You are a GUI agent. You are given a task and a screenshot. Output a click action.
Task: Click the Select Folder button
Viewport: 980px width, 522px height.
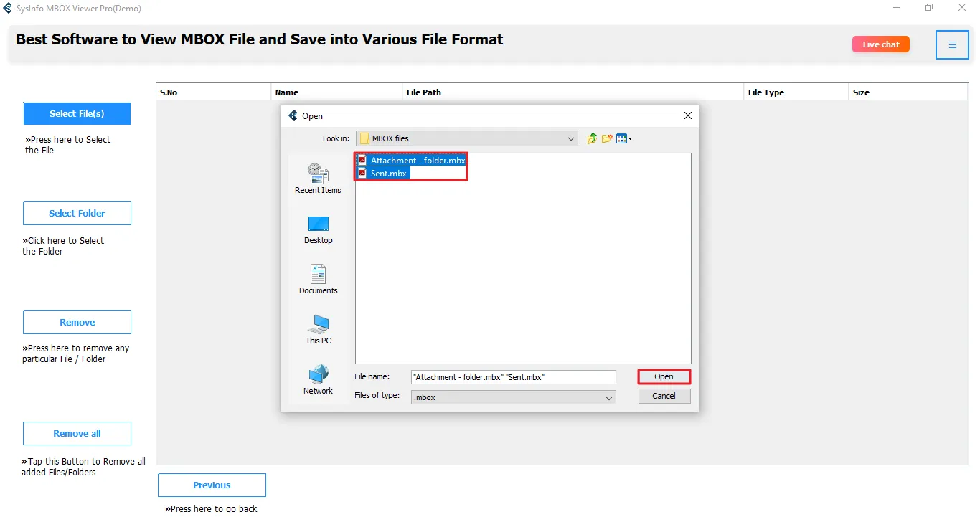[77, 213]
